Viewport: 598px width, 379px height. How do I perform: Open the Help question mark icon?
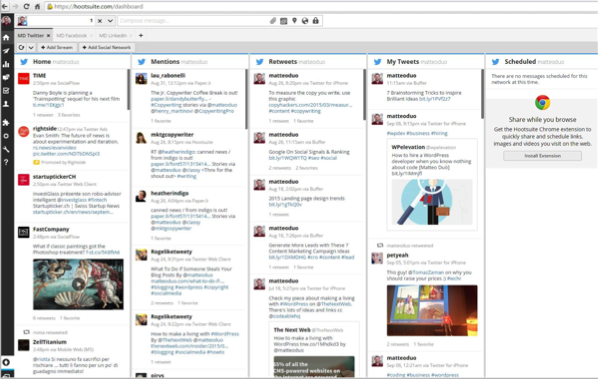pyautogui.click(x=6, y=162)
